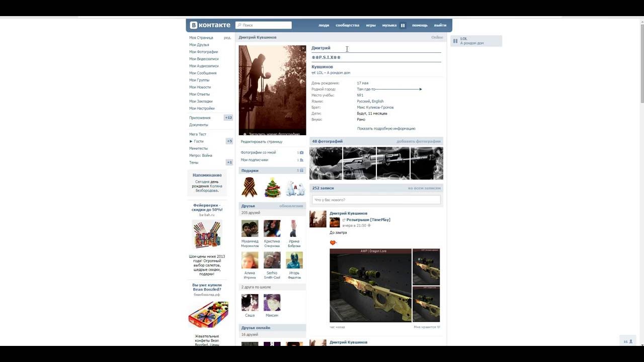Click the Что у Вас нового field
This screenshot has width=644, height=362.
pyautogui.click(x=376, y=200)
